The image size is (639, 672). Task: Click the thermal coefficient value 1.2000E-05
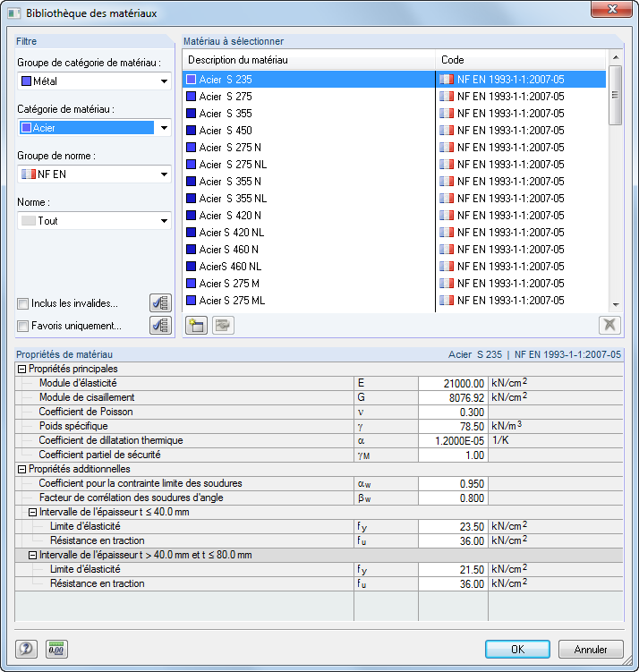point(453,440)
